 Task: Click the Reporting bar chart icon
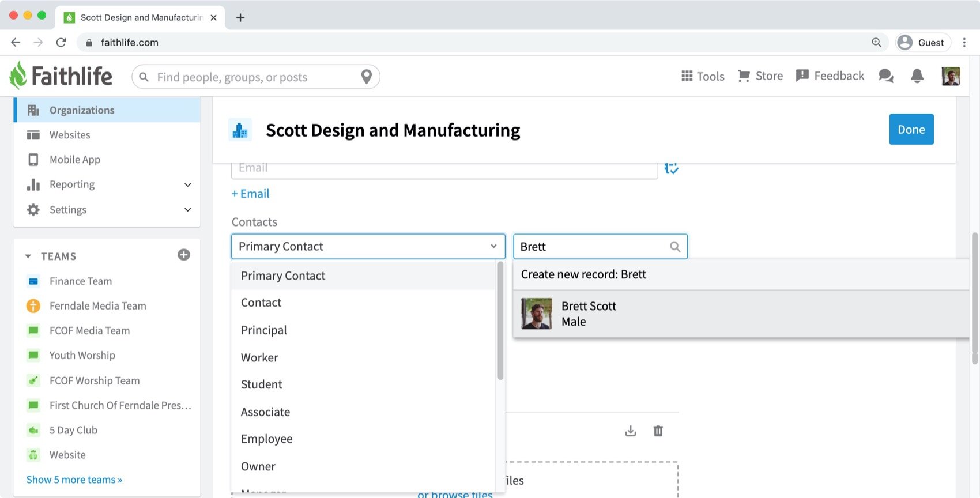coord(33,184)
